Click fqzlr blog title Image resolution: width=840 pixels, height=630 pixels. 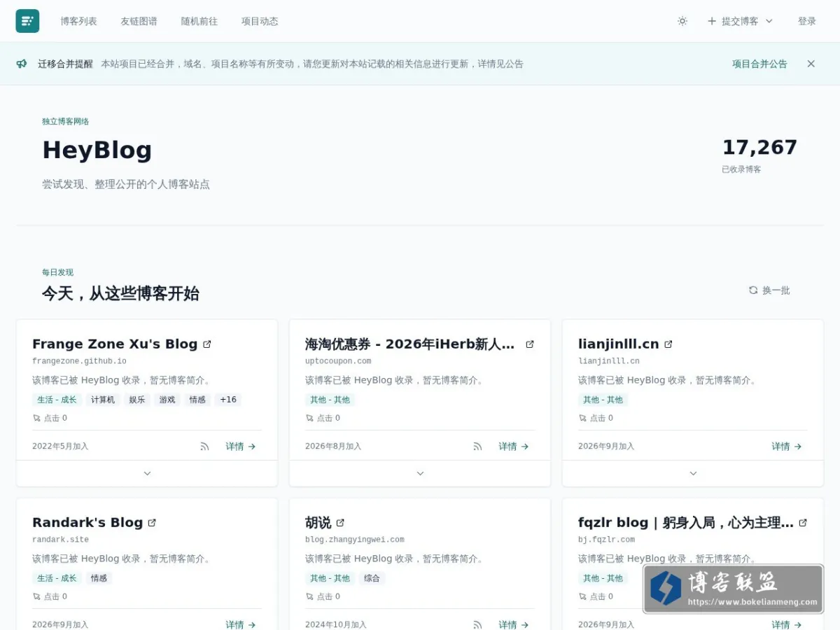686,522
